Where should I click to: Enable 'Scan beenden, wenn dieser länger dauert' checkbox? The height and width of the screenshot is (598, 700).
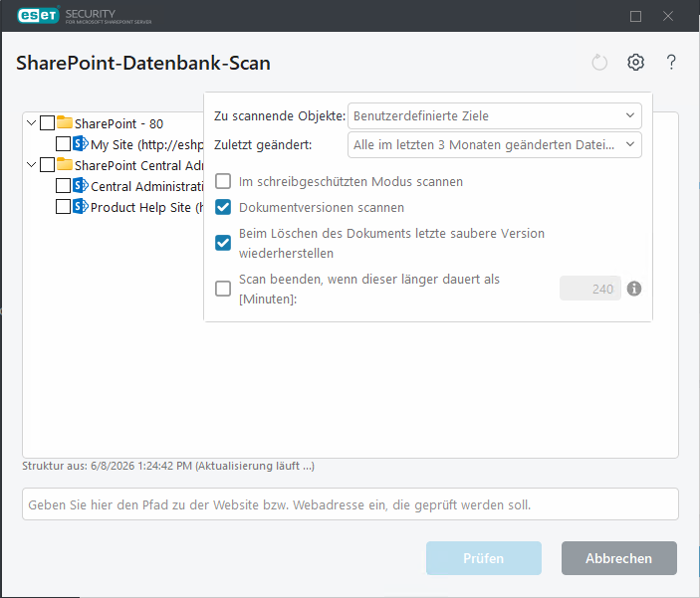(223, 289)
